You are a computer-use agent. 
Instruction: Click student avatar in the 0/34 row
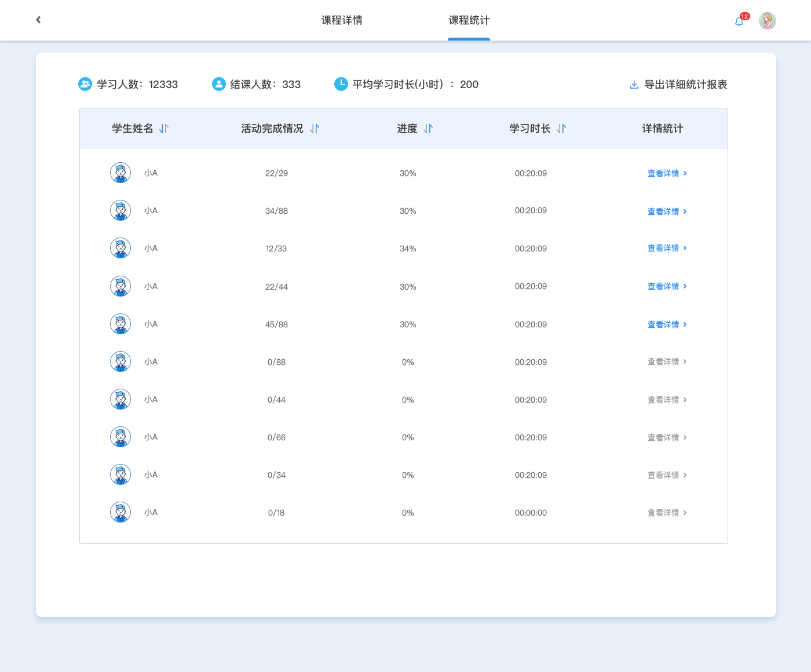(120, 474)
